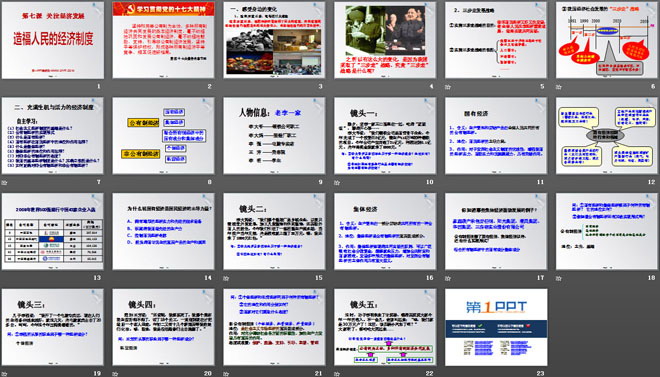
Task: Select slide 13 with the bank table
Action: (x=53, y=231)
